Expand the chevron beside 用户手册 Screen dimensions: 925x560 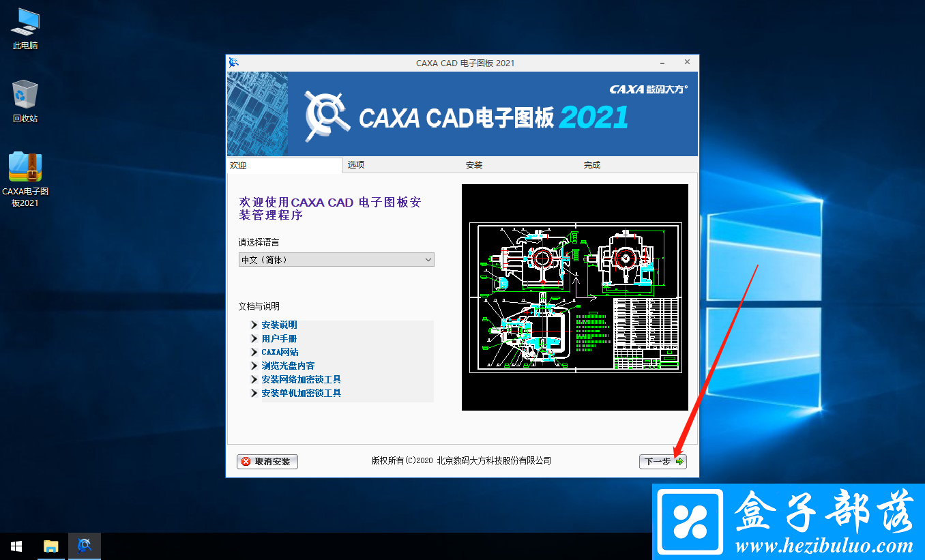(254, 338)
